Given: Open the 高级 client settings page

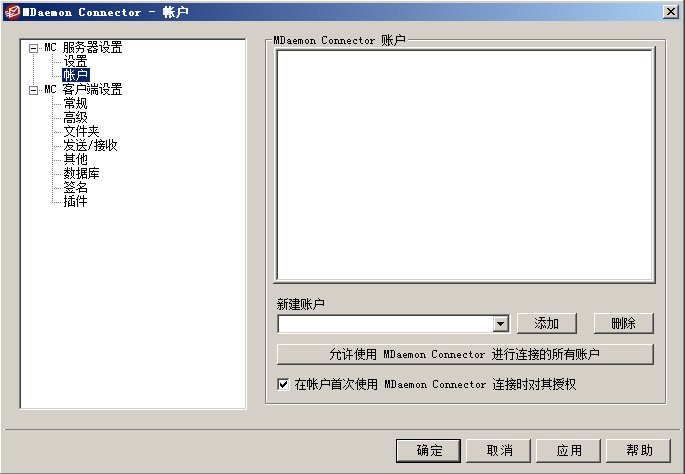Looking at the screenshot, I should coord(75,118).
